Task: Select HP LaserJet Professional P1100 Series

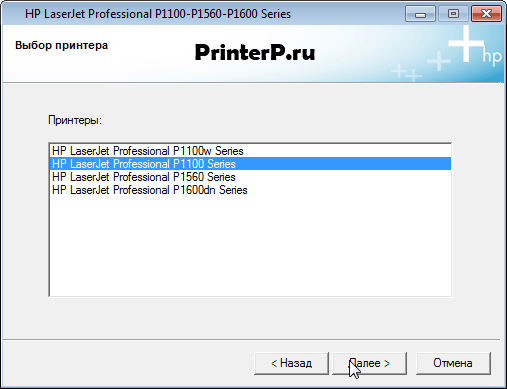Action: pyautogui.click(x=250, y=164)
